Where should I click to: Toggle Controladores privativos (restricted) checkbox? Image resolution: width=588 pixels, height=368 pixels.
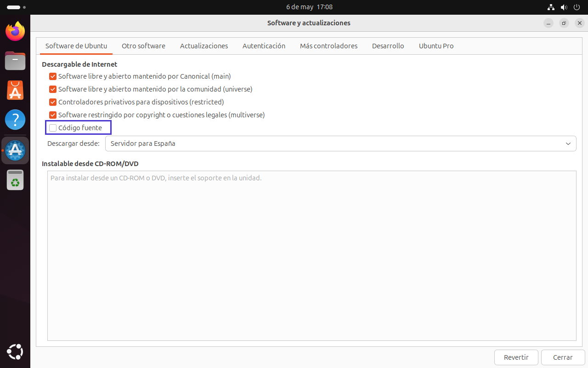click(x=53, y=102)
